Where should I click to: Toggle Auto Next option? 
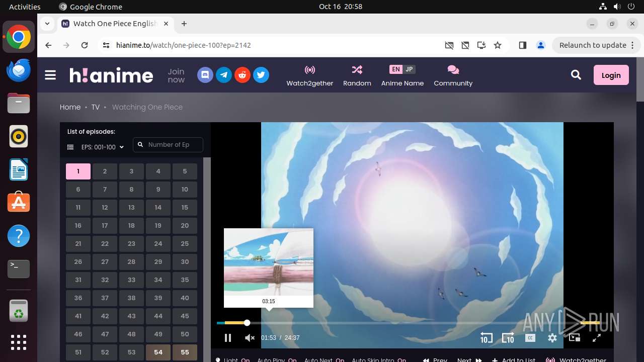pyautogui.click(x=324, y=359)
